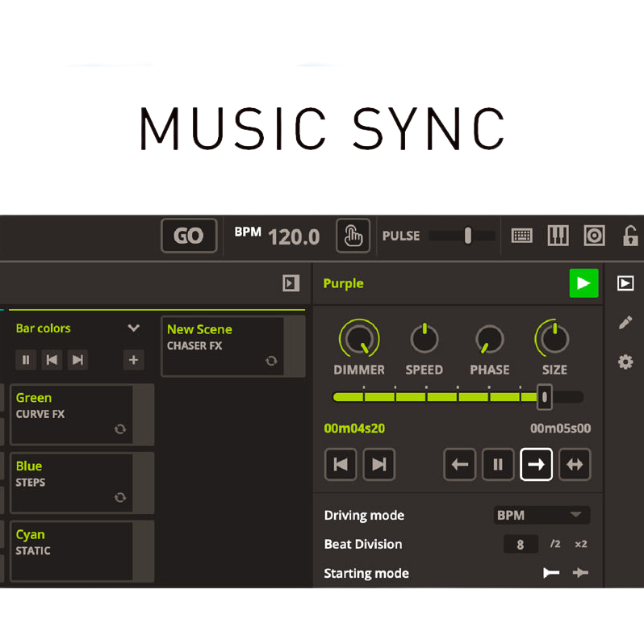Collapse panel with the arrow box icon beside Purple
The width and height of the screenshot is (644, 644).
click(291, 283)
